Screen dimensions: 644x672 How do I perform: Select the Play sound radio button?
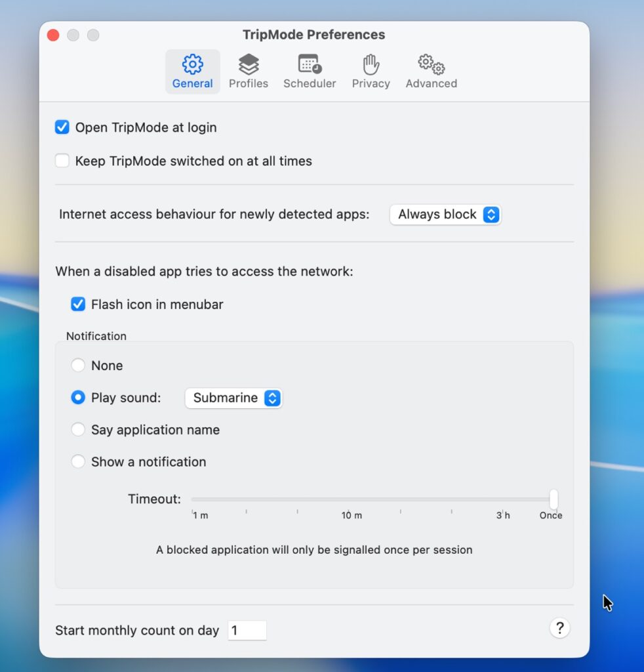78,398
